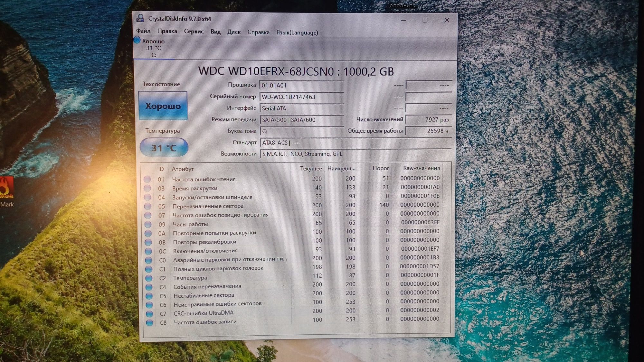Click the CrystalDiskInfo title bar app icon
644x362 pixels.
pyautogui.click(x=140, y=18)
